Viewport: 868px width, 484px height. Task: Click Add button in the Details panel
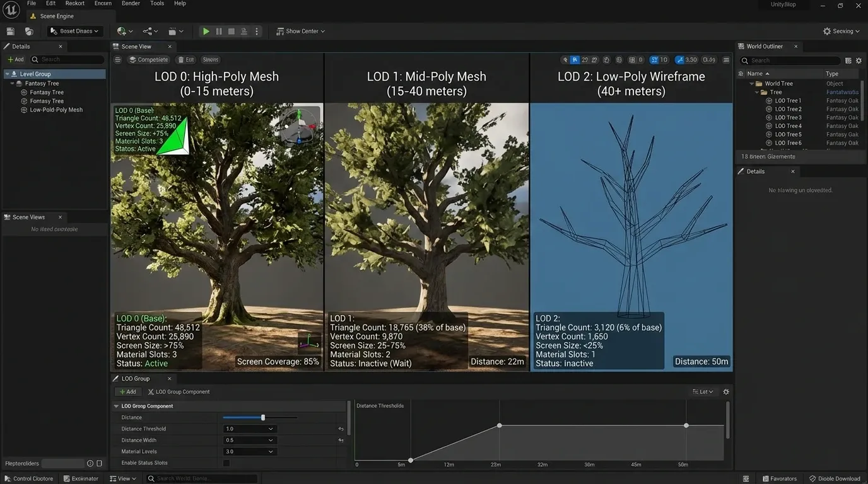pyautogui.click(x=16, y=60)
